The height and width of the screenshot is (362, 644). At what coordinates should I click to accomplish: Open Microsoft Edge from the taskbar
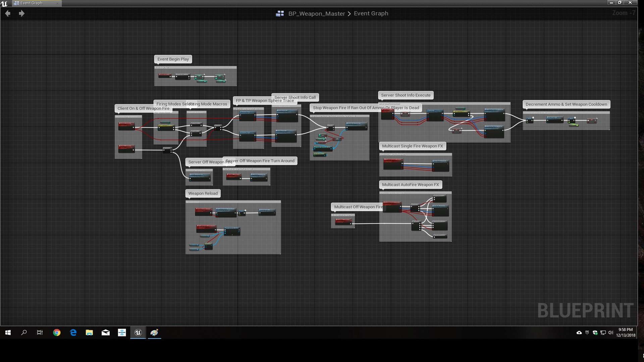pyautogui.click(x=73, y=333)
